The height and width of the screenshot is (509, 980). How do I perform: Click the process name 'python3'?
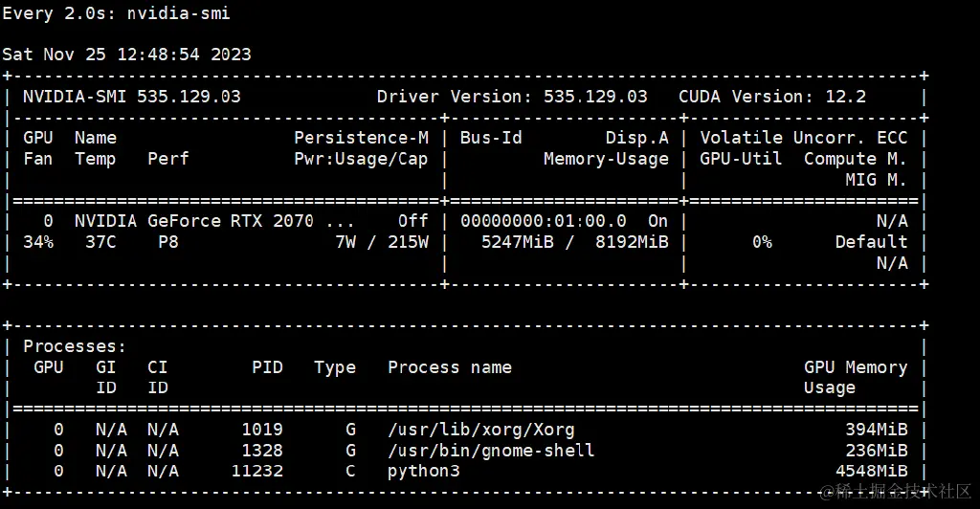424,472
